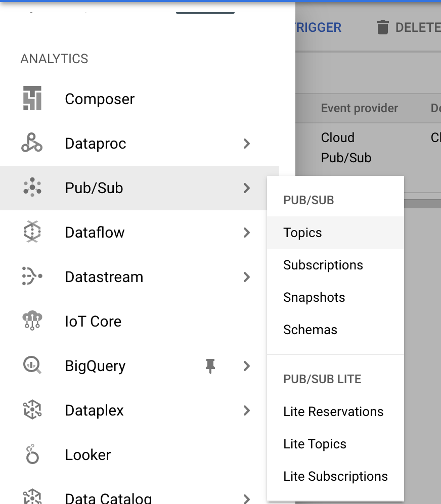
Task: Click the Datastream product icon
Action: pos(32,276)
